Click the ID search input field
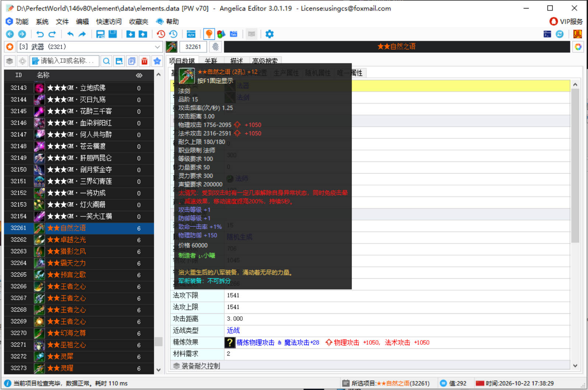 point(65,61)
